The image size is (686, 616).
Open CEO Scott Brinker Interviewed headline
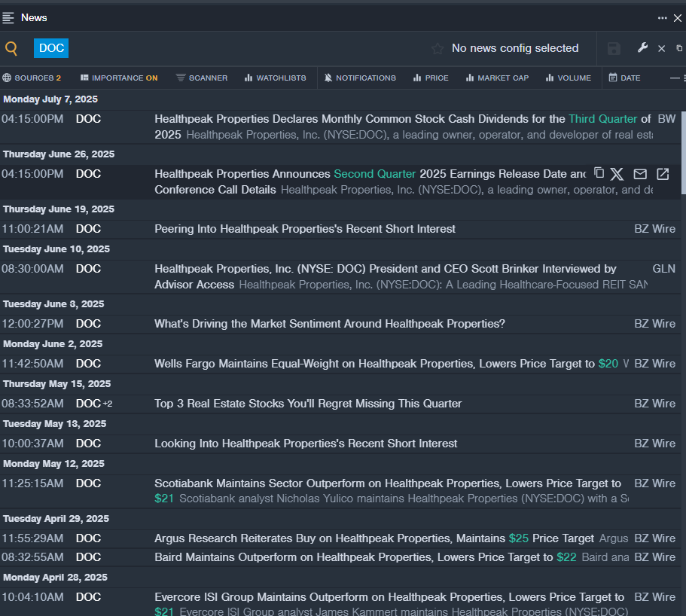[x=385, y=276]
